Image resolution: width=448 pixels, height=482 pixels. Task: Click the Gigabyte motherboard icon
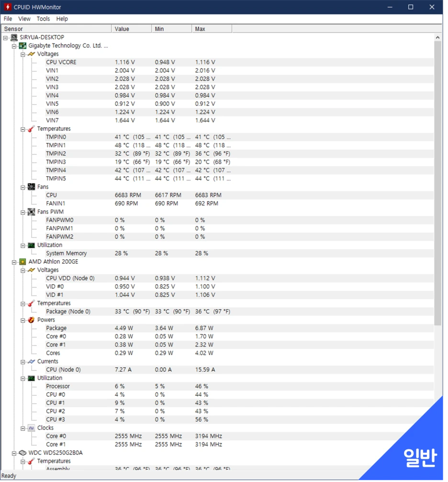[22, 45]
